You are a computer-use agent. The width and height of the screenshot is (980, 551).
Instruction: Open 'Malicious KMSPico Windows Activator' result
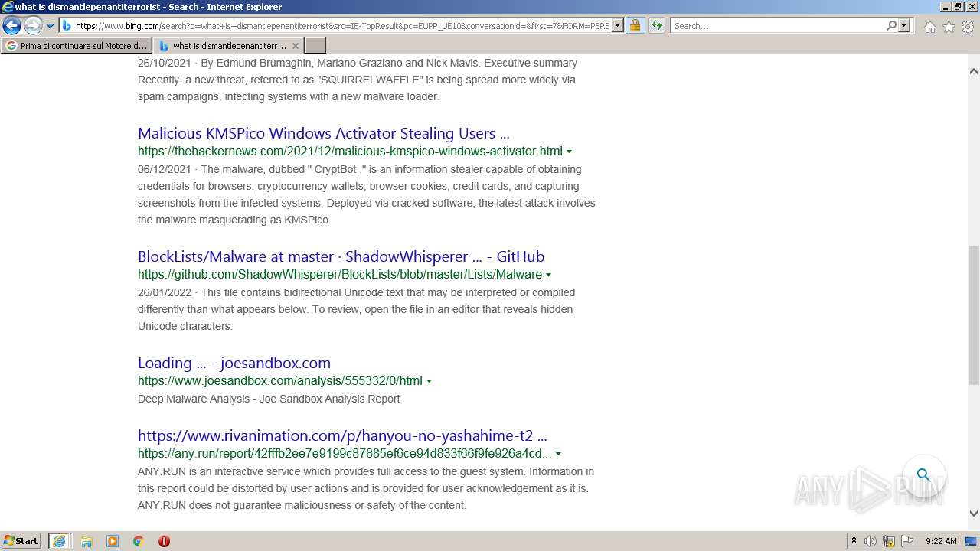[323, 133]
